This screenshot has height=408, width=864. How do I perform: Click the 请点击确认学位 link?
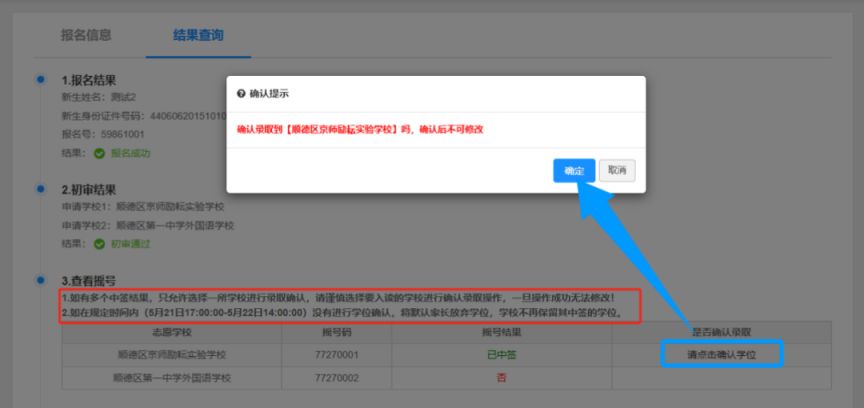[721, 355]
